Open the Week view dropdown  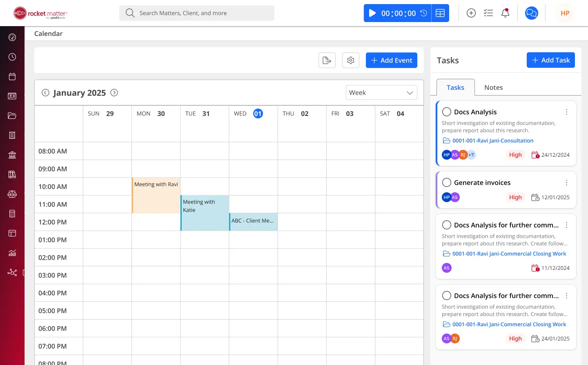pyautogui.click(x=381, y=93)
